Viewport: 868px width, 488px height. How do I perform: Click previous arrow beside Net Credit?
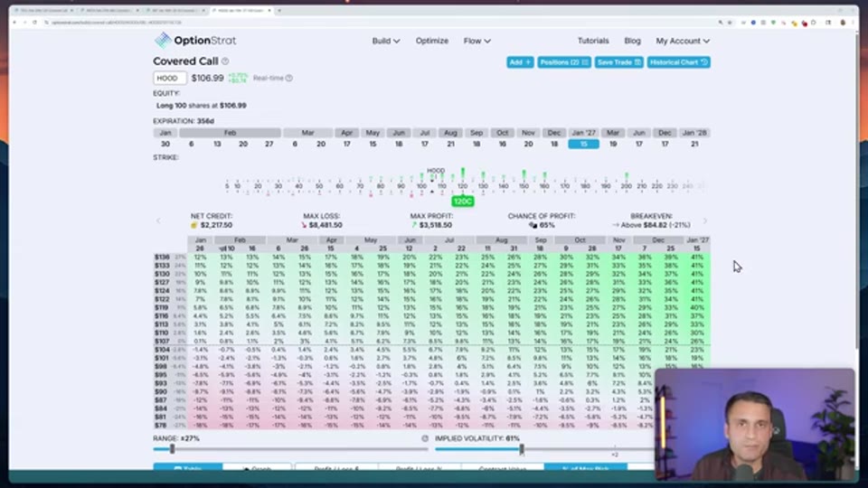(158, 221)
